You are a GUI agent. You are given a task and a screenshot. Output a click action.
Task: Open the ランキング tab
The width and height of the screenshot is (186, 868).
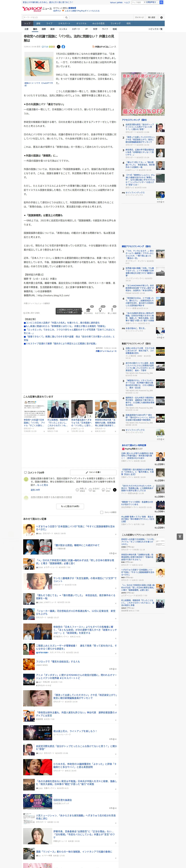pos(115,24)
